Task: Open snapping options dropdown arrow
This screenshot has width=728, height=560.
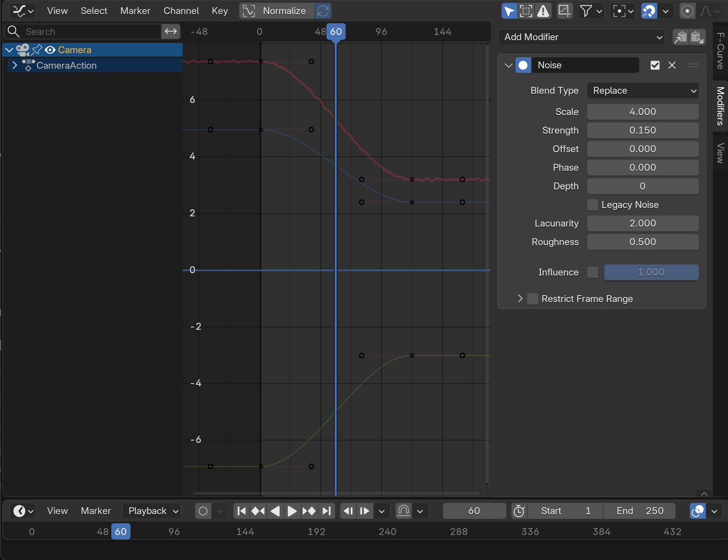Action: [666, 11]
